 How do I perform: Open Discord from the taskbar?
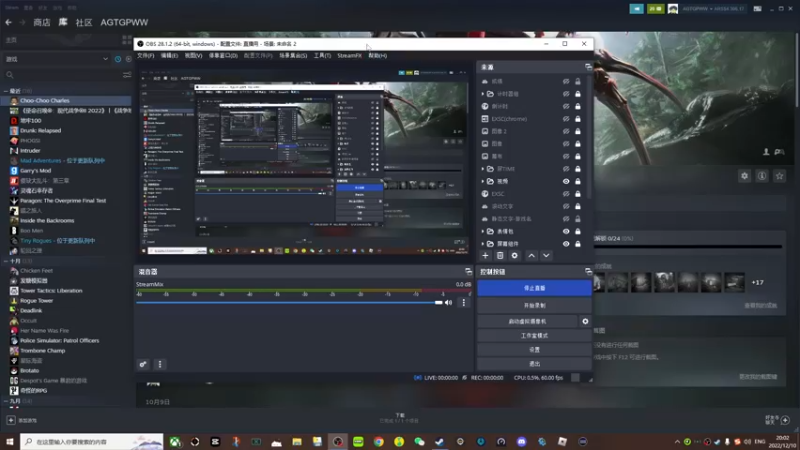(x=521, y=442)
